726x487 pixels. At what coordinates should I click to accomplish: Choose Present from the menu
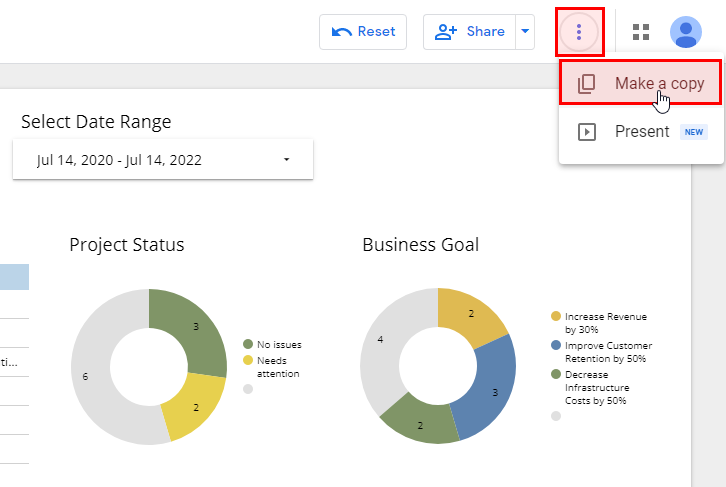(641, 132)
